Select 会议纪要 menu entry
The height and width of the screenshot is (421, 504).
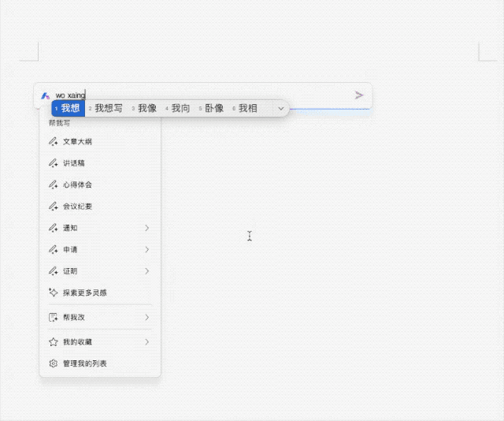100,207
